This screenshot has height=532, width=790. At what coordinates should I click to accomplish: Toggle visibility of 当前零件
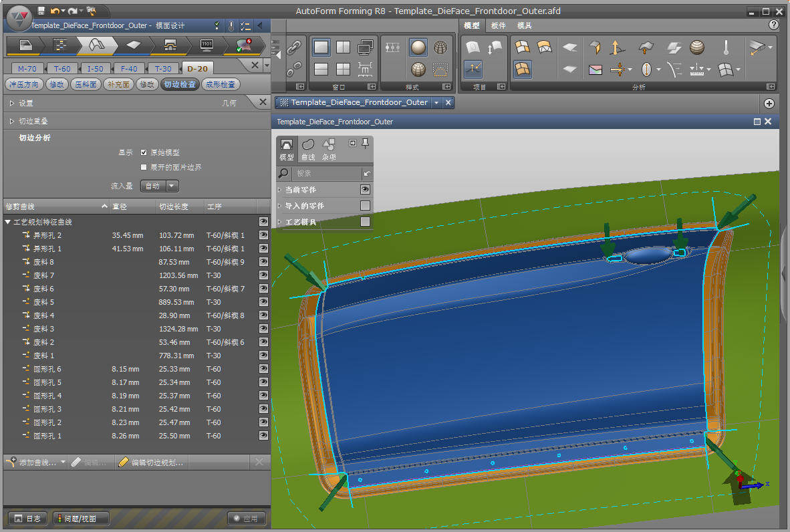point(366,189)
